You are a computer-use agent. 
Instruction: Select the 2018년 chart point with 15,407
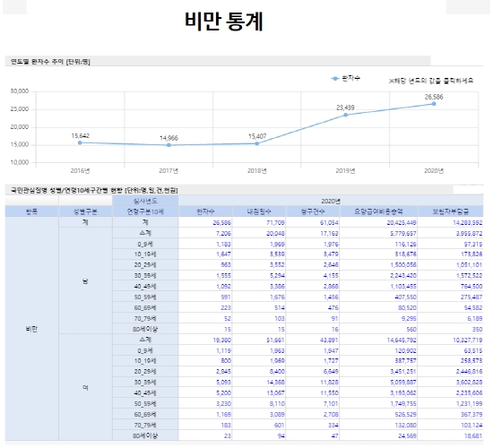pos(257,143)
